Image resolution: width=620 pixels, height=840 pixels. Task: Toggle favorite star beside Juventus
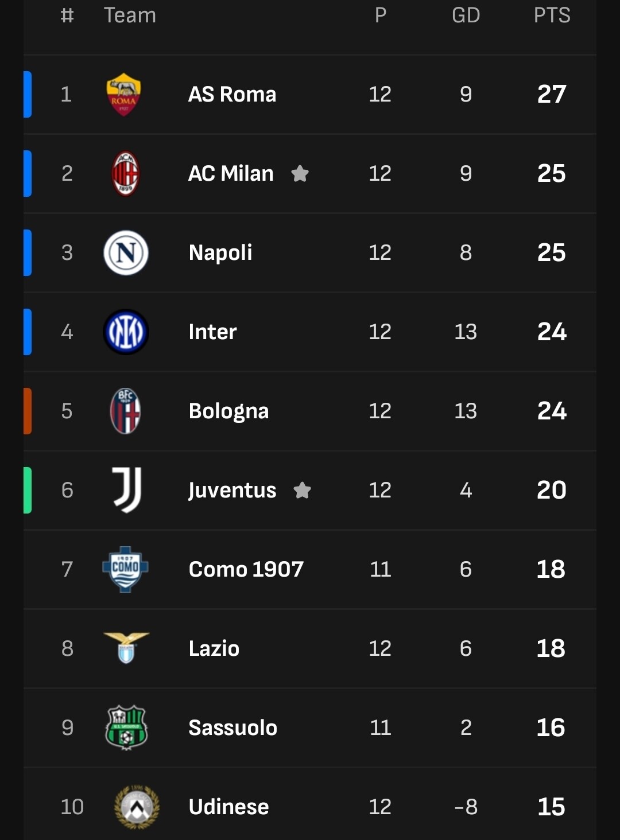[302, 490]
